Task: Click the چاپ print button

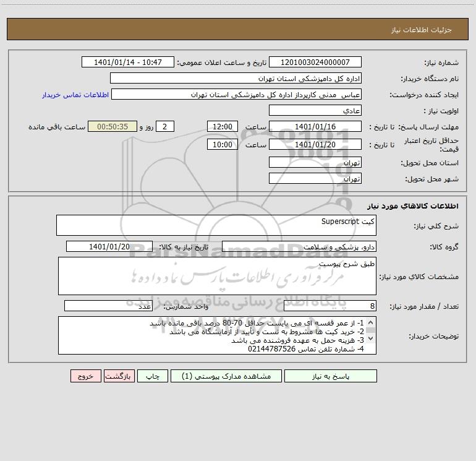Action: [153, 376]
